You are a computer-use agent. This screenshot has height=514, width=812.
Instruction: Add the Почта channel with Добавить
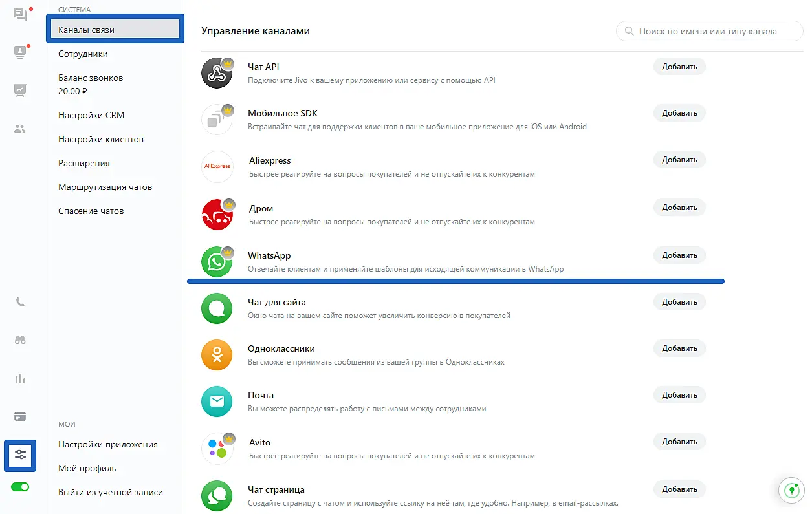click(x=679, y=395)
